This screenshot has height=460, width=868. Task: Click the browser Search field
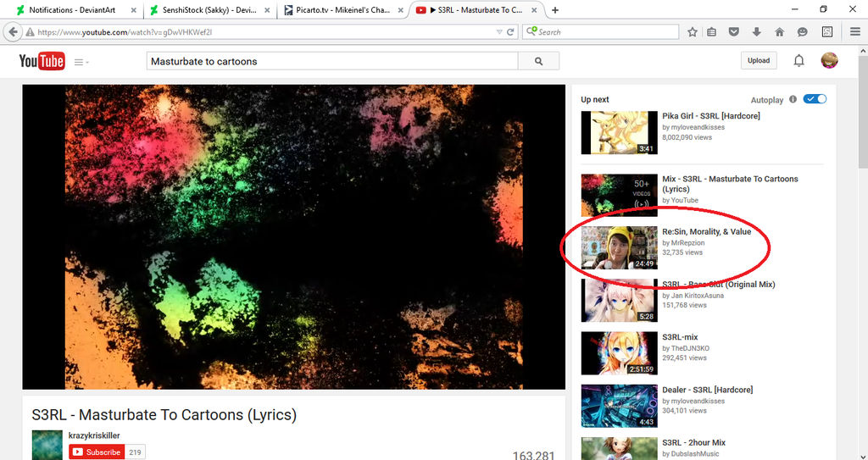(x=601, y=32)
